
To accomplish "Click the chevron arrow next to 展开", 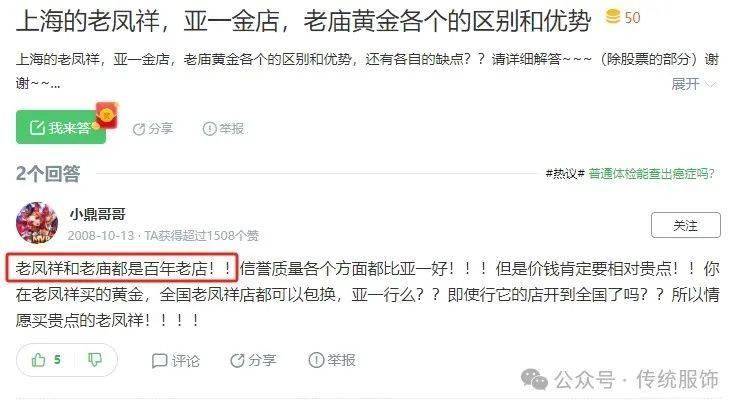I will 710,85.
